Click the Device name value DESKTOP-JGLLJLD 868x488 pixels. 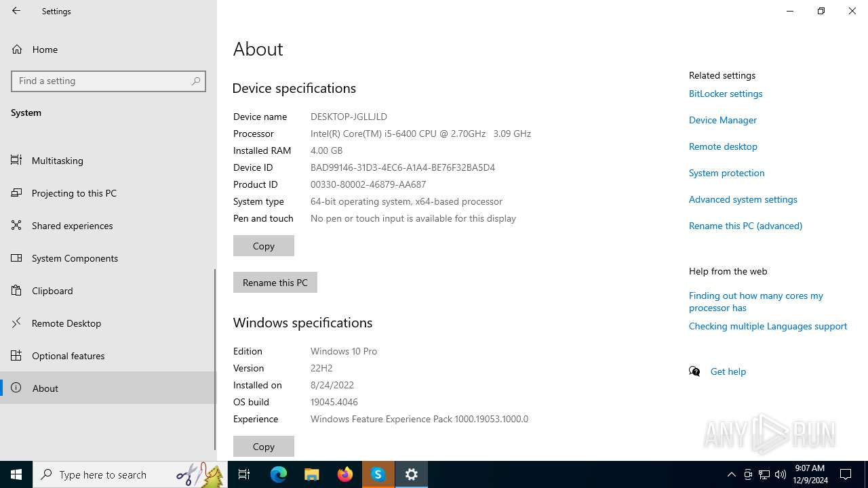tap(349, 117)
